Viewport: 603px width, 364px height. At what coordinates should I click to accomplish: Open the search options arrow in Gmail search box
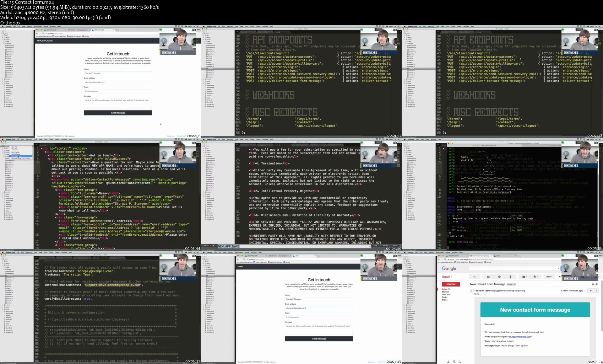(558, 268)
